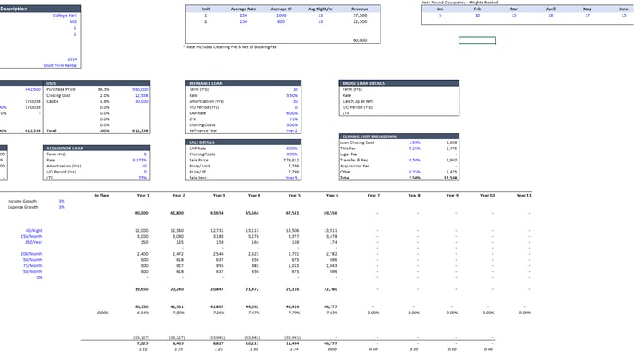Screen dimensions: 644x352
Task: Click the Sale Year value 'Year 5'
Action: pyautogui.click(x=292, y=178)
